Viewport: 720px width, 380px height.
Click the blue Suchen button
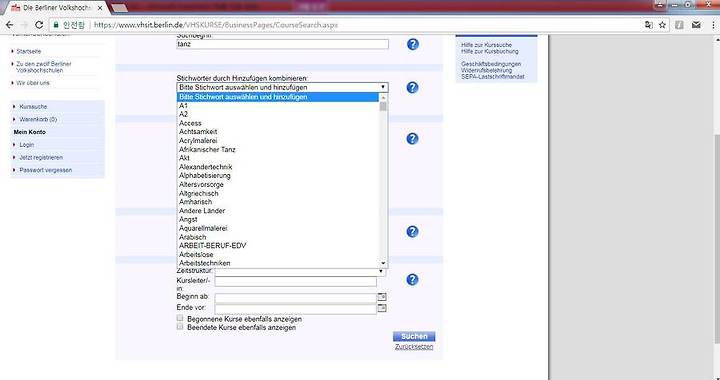point(414,336)
